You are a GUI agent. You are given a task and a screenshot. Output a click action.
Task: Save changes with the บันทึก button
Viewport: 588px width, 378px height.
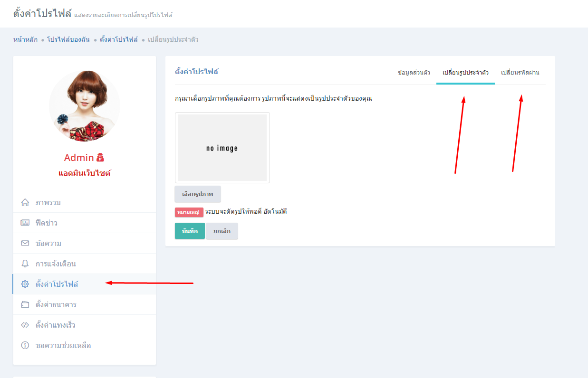coord(190,231)
